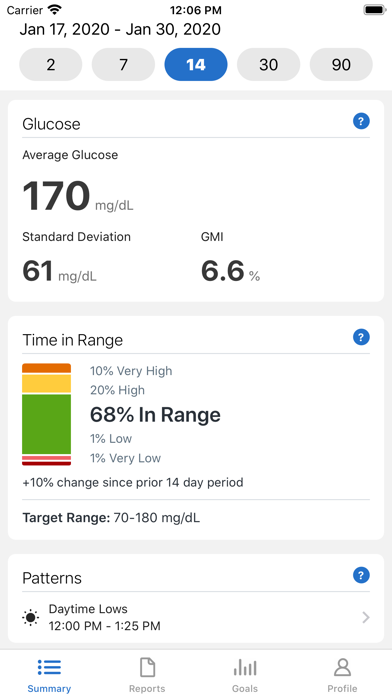Tap the Target Range 70-180 mg/dL text

pos(111,518)
